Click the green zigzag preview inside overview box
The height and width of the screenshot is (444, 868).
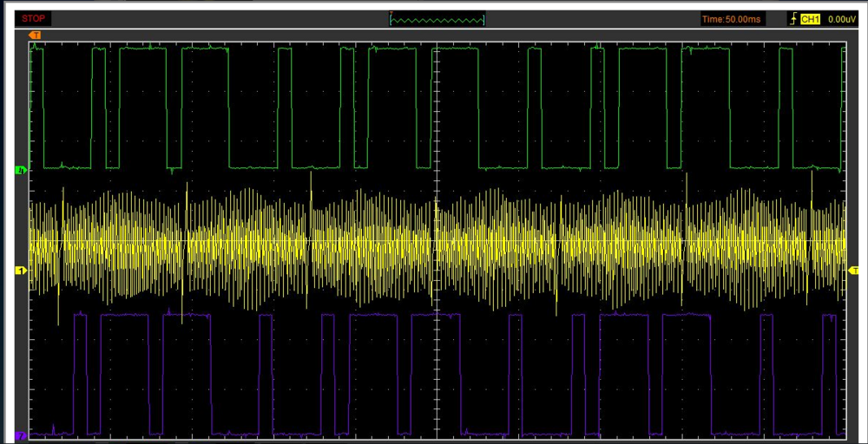pos(437,20)
